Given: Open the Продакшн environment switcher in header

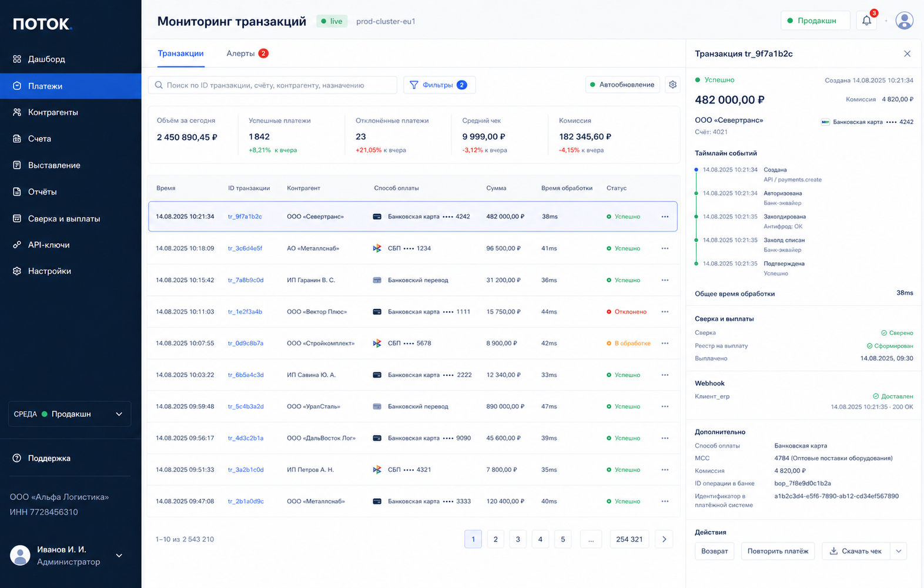Looking at the screenshot, I should pos(815,21).
